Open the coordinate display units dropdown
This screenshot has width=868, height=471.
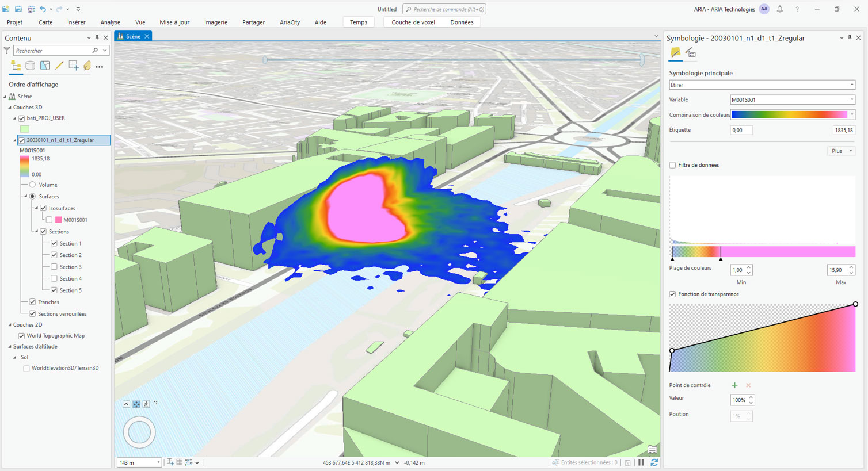pos(397,462)
